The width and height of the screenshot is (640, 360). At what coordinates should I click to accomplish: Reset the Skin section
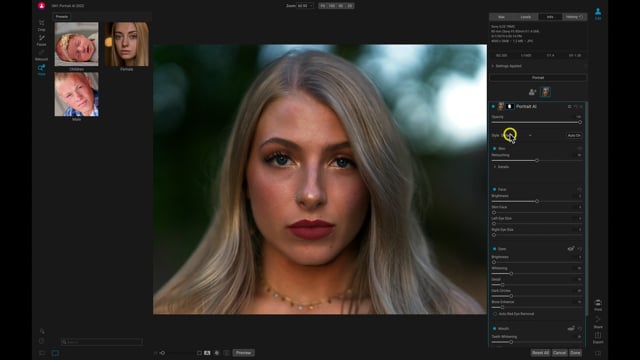pos(580,149)
